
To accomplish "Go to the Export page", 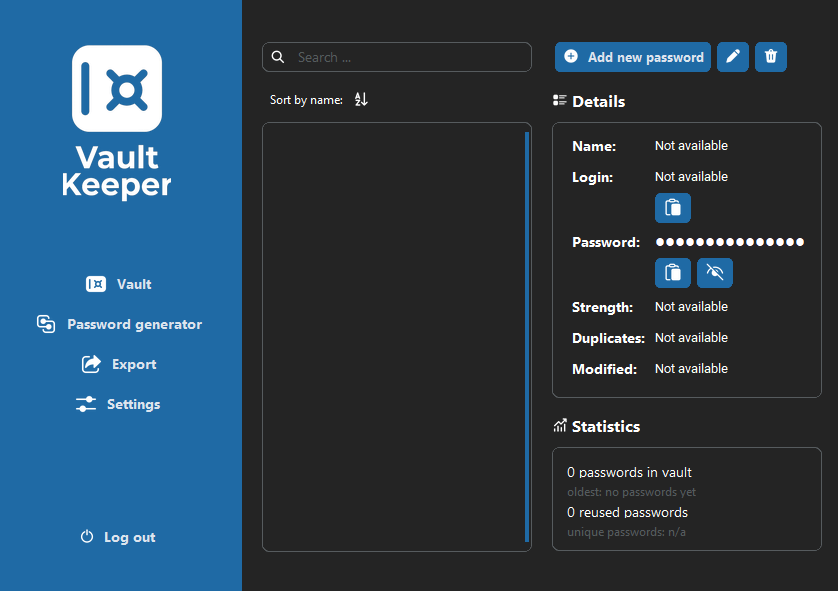I will (x=119, y=364).
